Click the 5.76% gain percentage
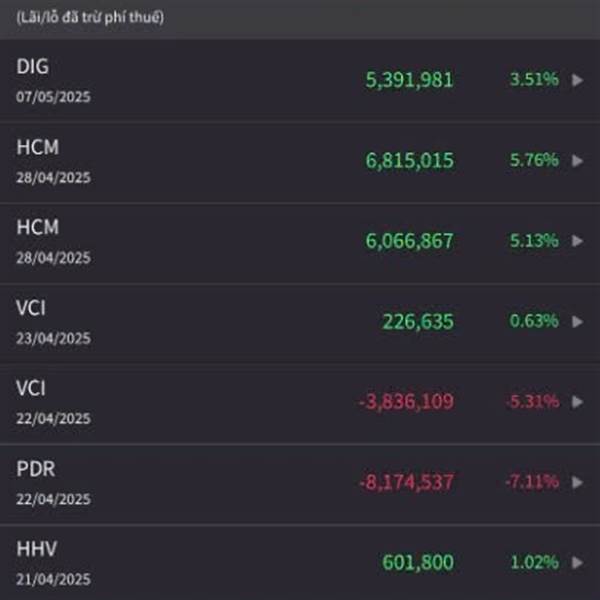 pos(534,160)
